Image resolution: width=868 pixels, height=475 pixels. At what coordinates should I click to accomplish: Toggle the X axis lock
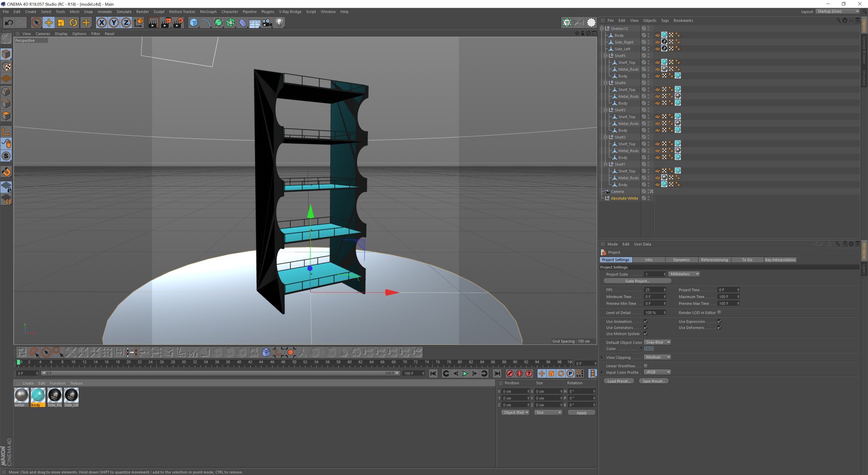(x=102, y=23)
